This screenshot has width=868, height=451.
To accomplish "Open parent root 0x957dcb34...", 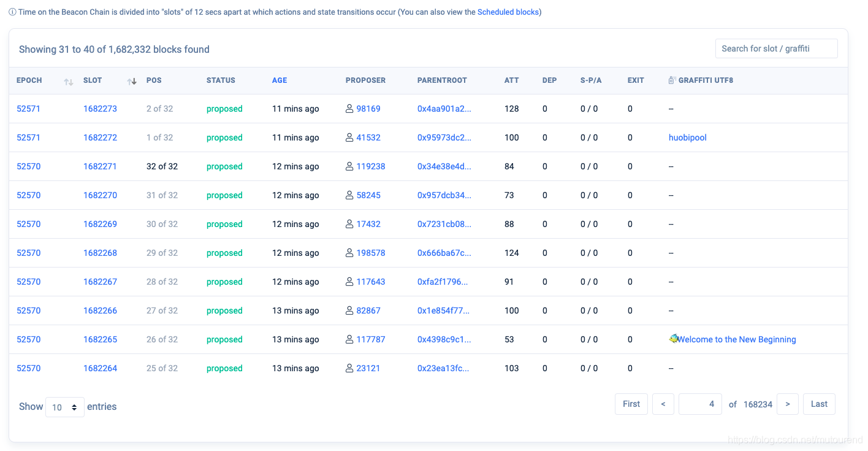I will (444, 195).
